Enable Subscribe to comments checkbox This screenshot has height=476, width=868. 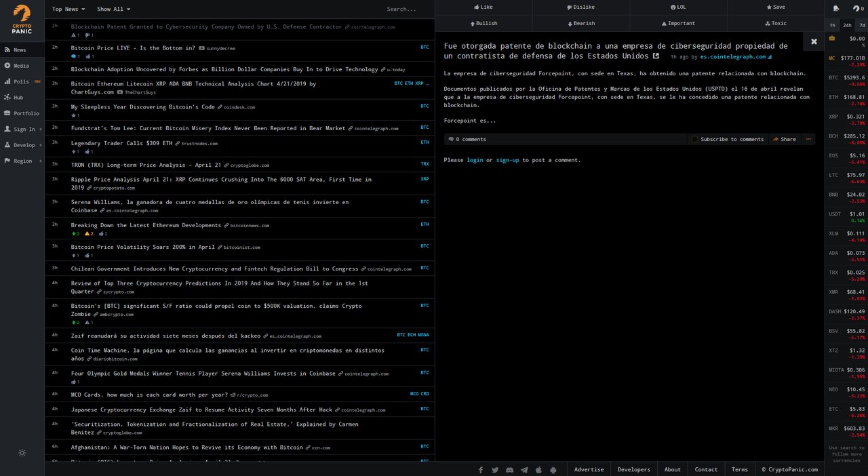pyautogui.click(x=694, y=139)
